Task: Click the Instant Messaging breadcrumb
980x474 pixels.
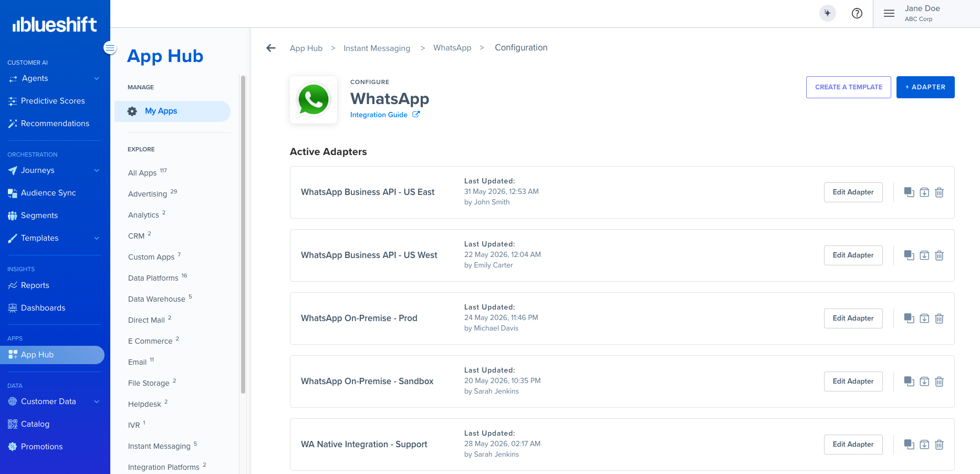Action: (377, 48)
